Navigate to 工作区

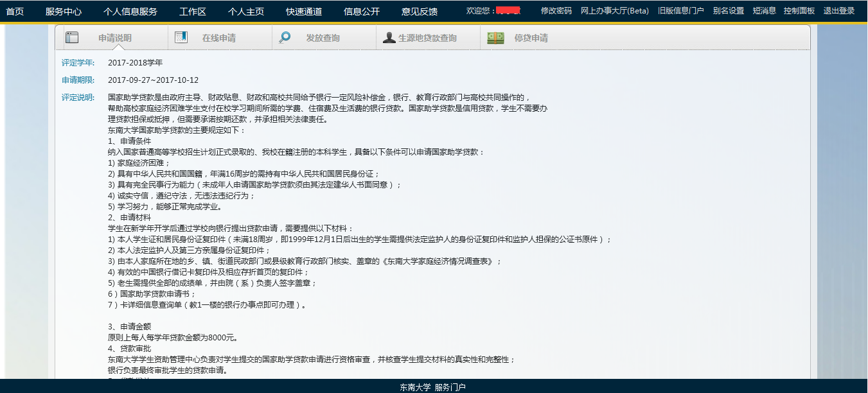pos(192,11)
